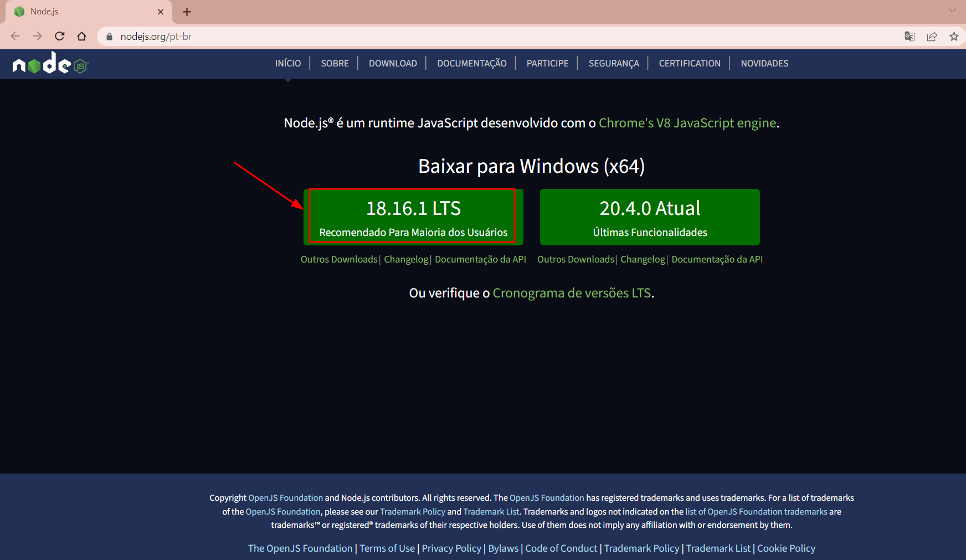Open the Trademark List link in the copyright paragraph
Viewport: 966px width, 560px height.
tap(491, 512)
